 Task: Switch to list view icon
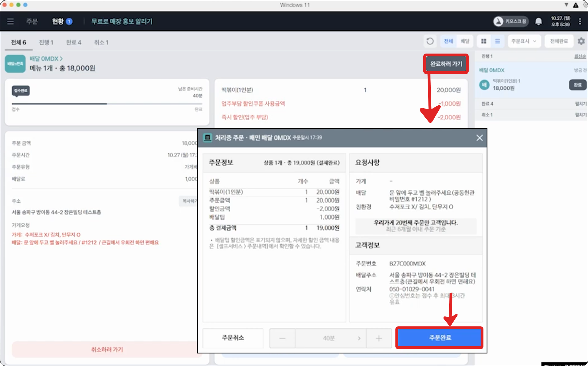tap(497, 41)
